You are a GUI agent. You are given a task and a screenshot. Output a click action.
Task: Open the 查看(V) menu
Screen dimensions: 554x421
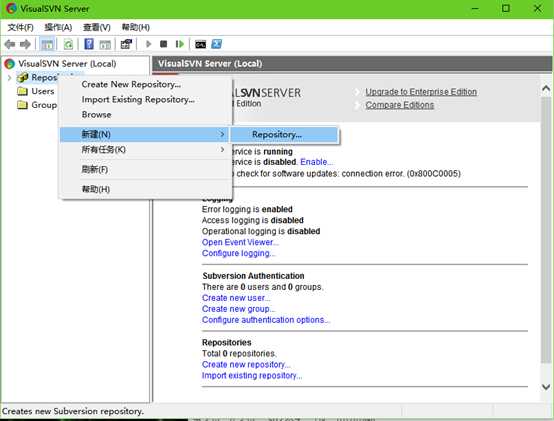pos(97,27)
